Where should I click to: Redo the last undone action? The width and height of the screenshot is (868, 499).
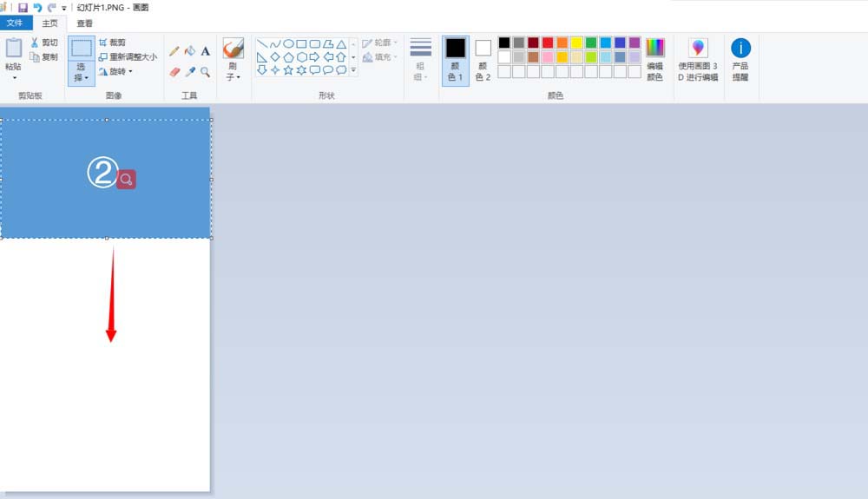pyautogui.click(x=51, y=8)
